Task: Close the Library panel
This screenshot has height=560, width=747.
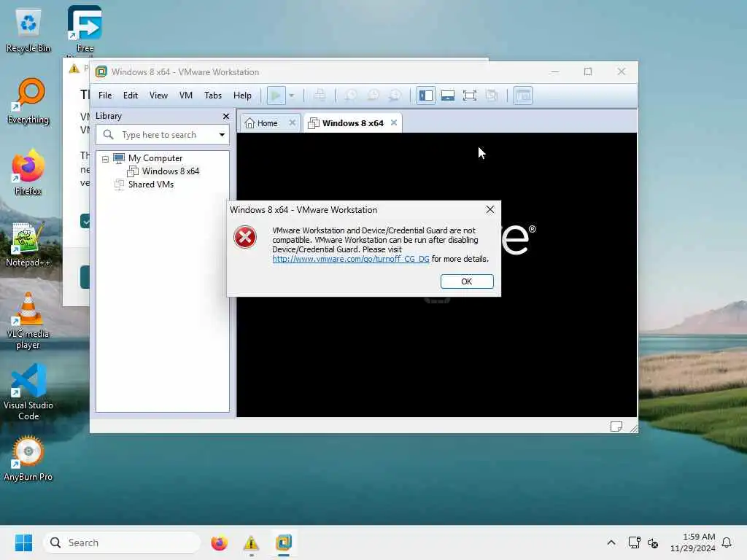Action: [x=226, y=116]
